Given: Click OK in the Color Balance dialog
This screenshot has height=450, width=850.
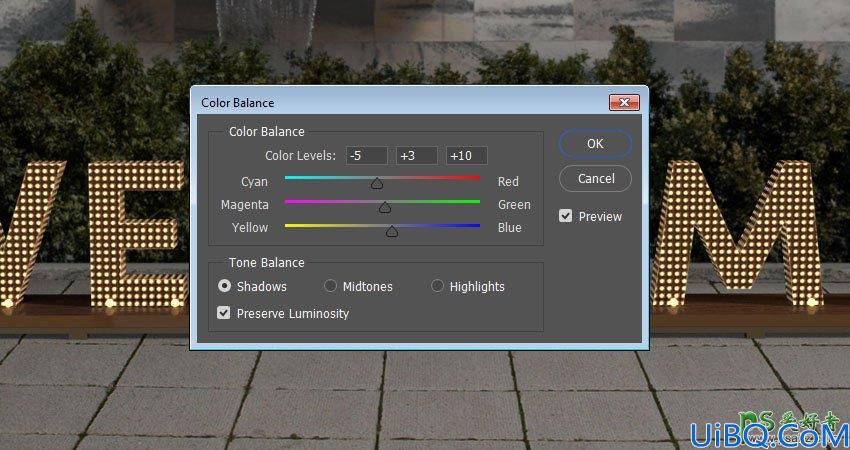Looking at the screenshot, I should pos(595,144).
